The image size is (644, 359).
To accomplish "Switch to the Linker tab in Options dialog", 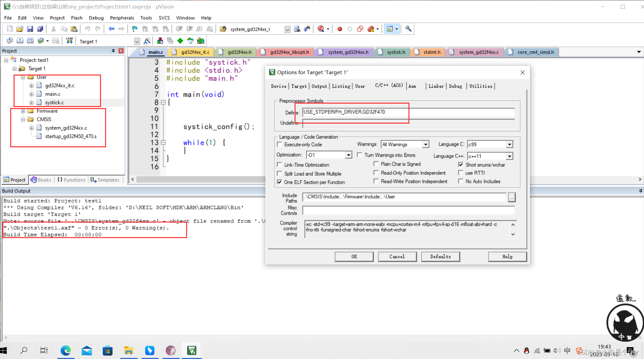I will [436, 86].
